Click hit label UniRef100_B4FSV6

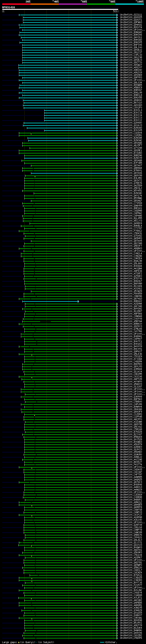(x=131, y=45)
